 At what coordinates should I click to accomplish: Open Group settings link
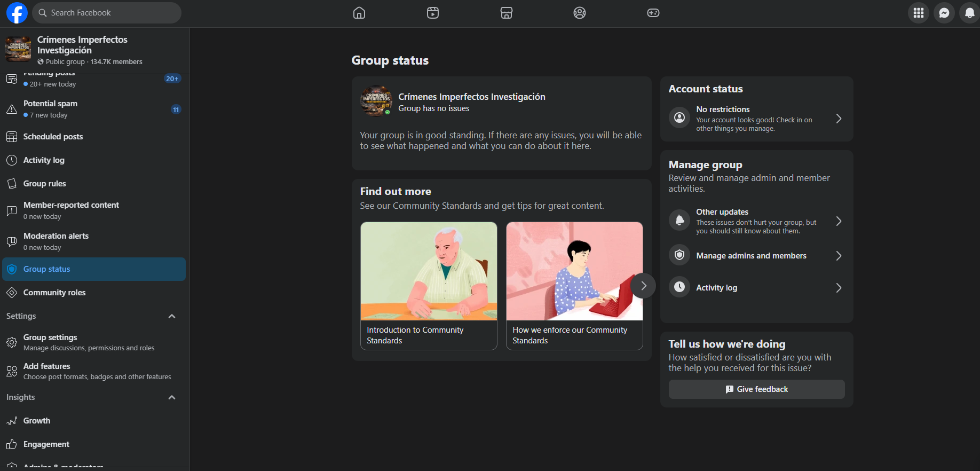coord(94,342)
